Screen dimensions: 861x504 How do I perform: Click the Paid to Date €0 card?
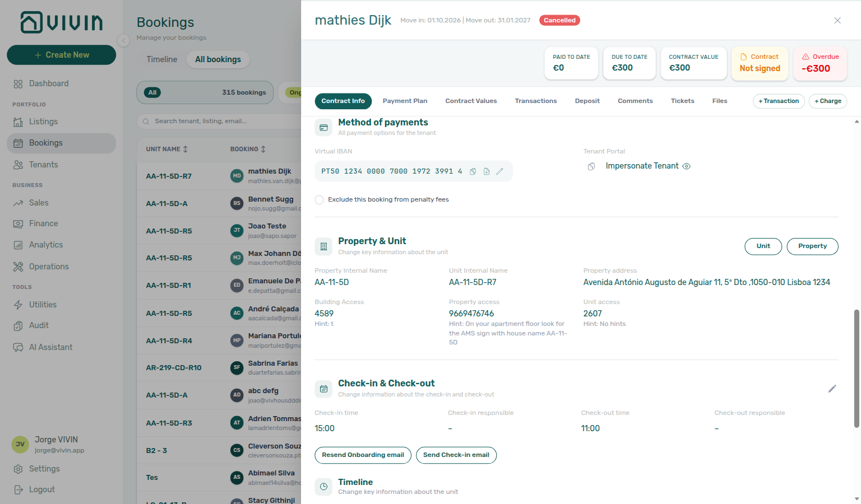click(571, 63)
